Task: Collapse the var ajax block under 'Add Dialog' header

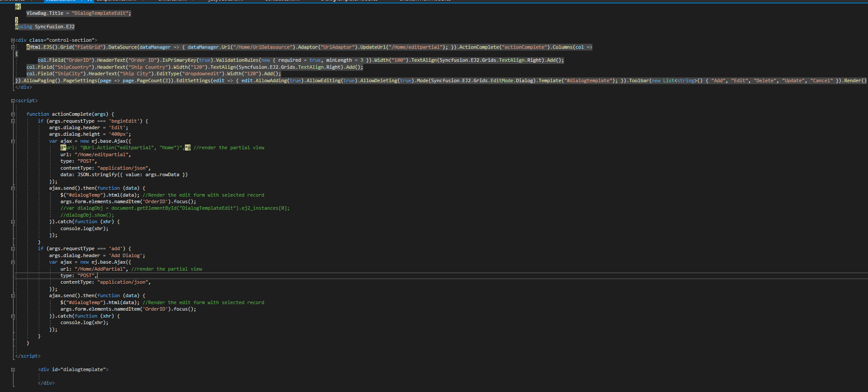Action: pyautogui.click(x=13, y=262)
